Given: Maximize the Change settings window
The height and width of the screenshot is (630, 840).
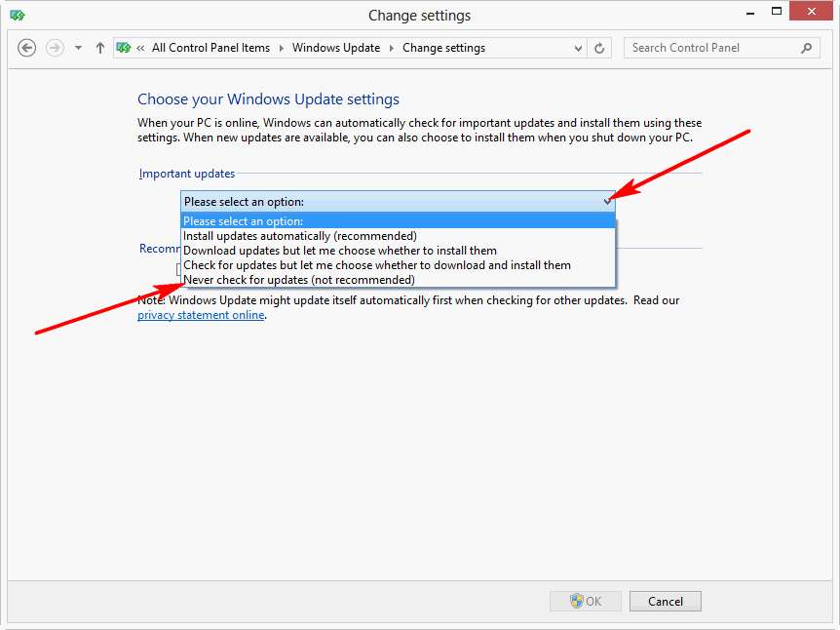Looking at the screenshot, I should [777, 12].
